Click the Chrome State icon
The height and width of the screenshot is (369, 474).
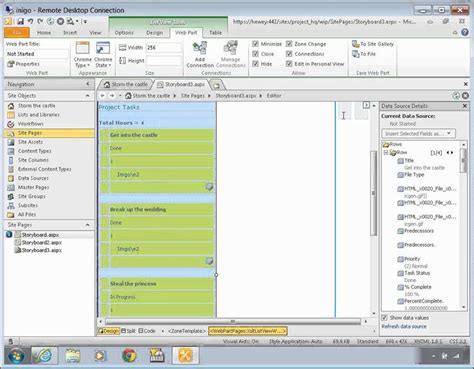[103, 48]
